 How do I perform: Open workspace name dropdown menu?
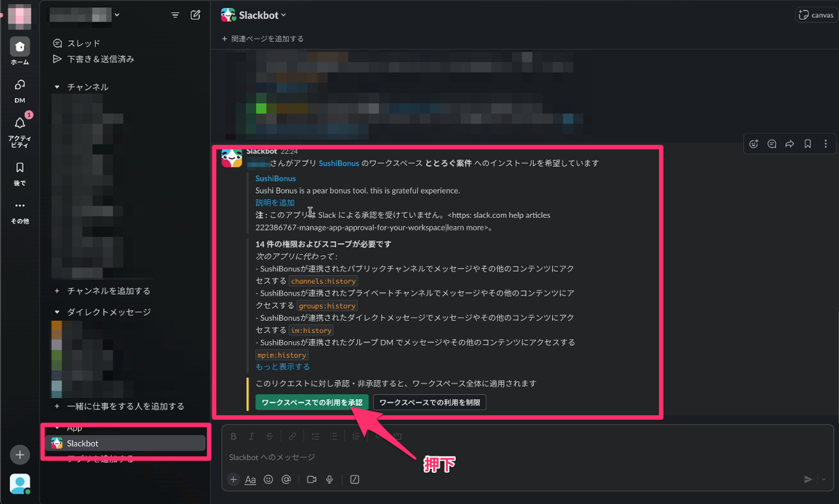117,15
